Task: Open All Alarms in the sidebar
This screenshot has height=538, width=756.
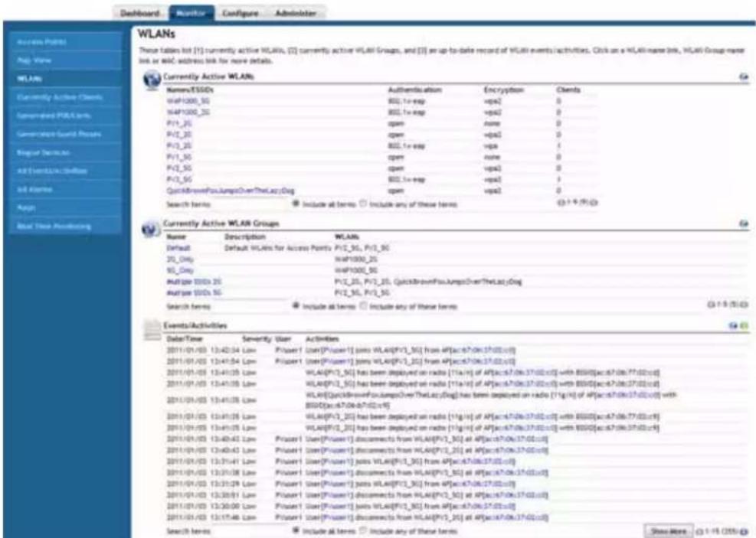Action: click(x=66, y=189)
